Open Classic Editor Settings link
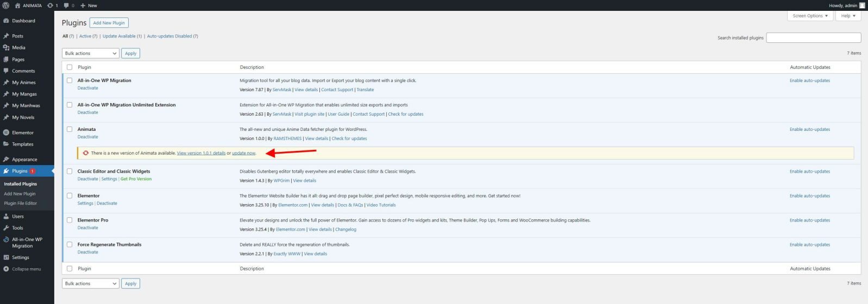This screenshot has width=868, height=304. pos(109,179)
